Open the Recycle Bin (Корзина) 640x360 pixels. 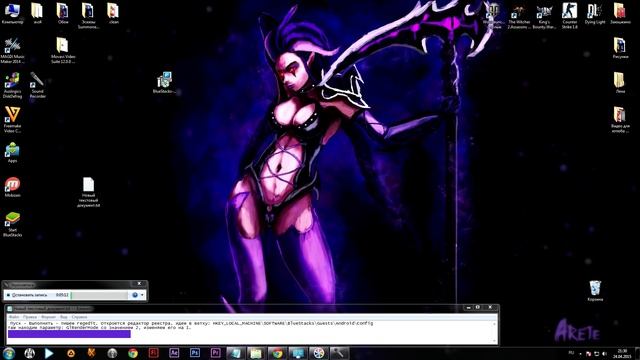[595, 291]
